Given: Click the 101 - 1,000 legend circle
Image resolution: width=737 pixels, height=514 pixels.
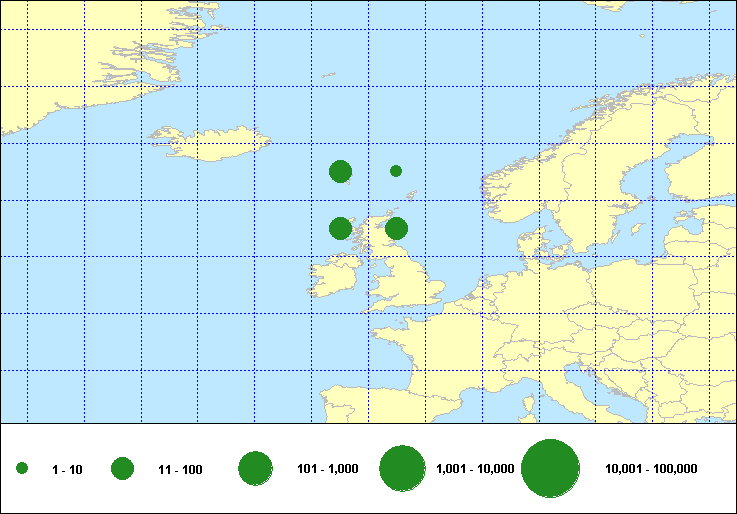Looking at the screenshot, I should [x=256, y=468].
